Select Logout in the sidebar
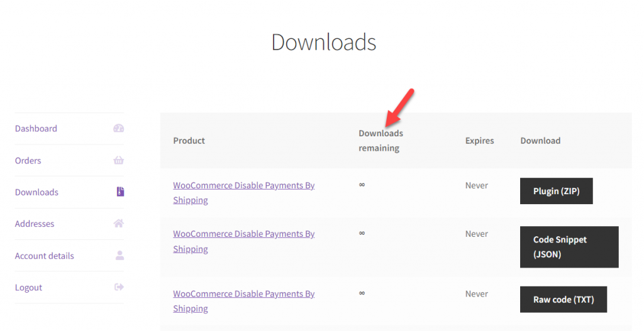Screen dimensions: 644x331 click(28, 288)
